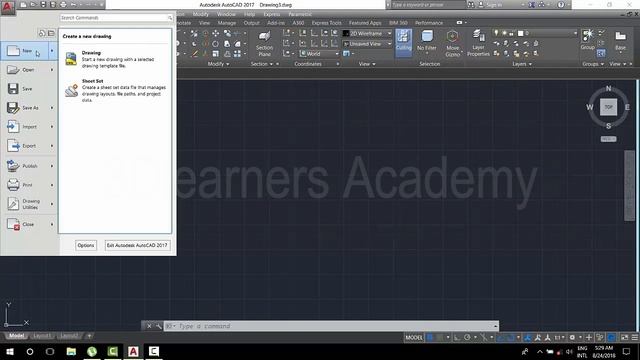
Task: Add a new layout with plus tab
Action: (x=89, y=336)
